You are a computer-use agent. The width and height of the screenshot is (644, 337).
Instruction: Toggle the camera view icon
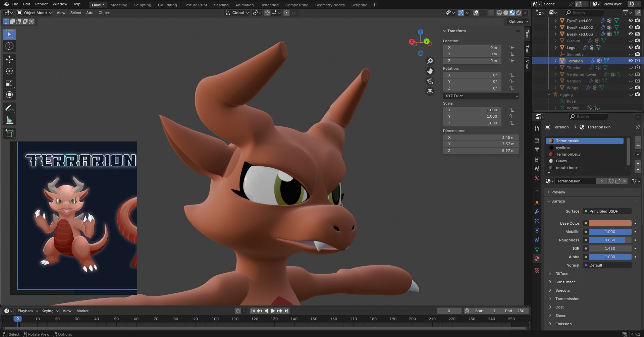[x=430, y=81]
